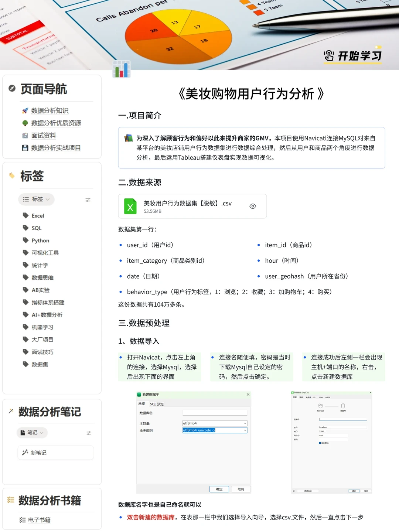This screenshot has height=532, width=399.
Task: Click the checklist icon next to 数据分析书籍
Action: [x=11, y=500]
